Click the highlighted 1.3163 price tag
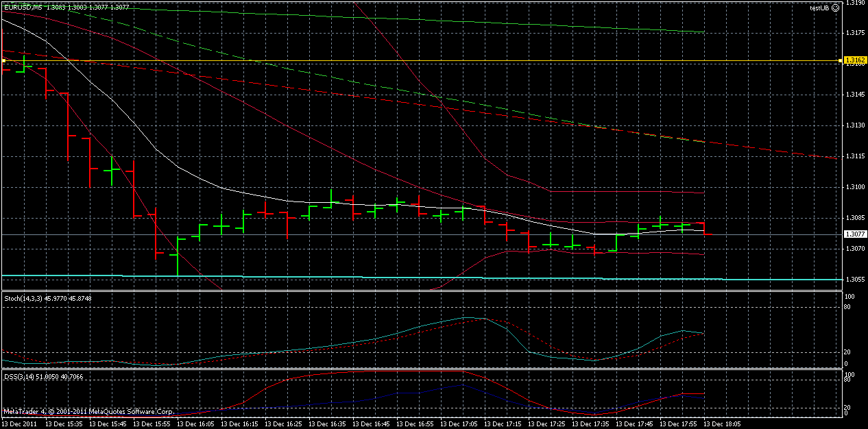Viewport: 868px width, 429px height. pos(855,60)
